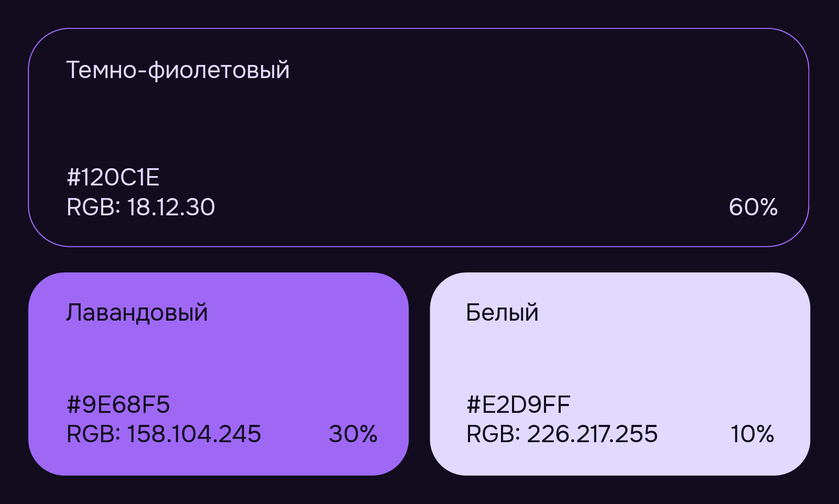This screenshot has height=504, width=839.
Task: Click the 18.12.30 RGB value
Action: point(171,207)
